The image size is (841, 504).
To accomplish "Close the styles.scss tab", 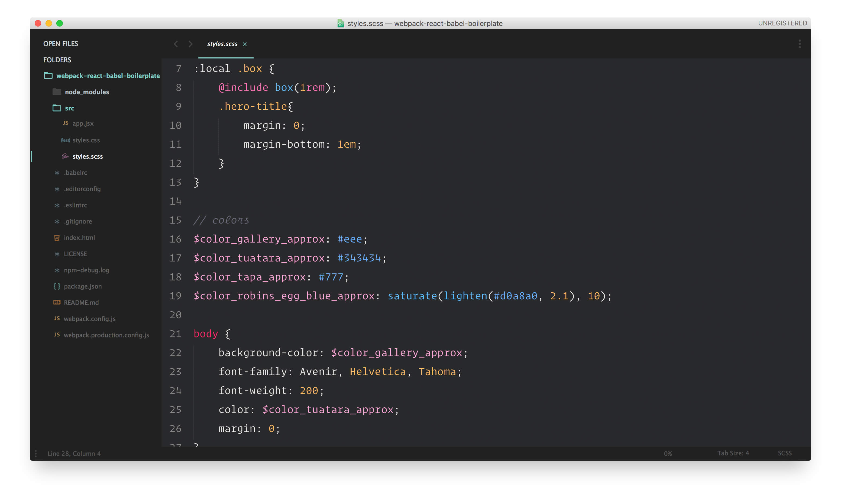I will (x=244, y=44).
